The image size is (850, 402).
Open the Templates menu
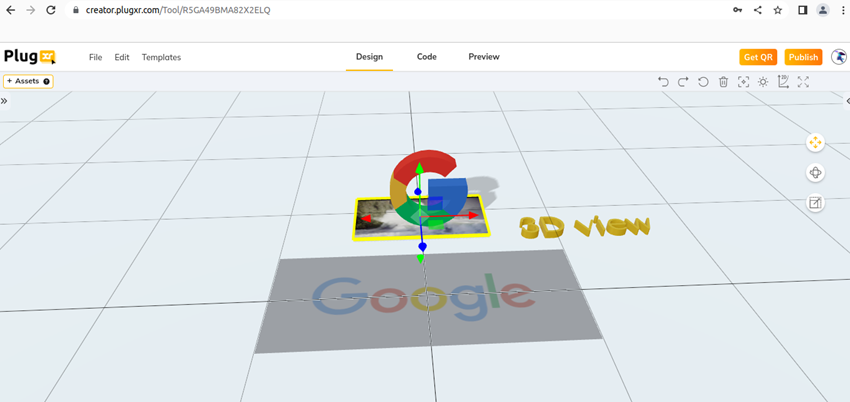click(162, 57)
